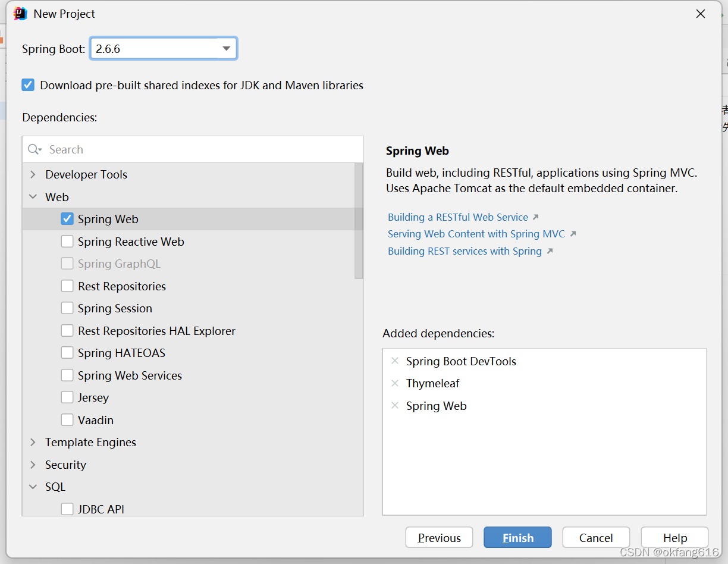Open the Spring Boot version dropdown
The image size is (728, 564).
click(x=164, y=49)
